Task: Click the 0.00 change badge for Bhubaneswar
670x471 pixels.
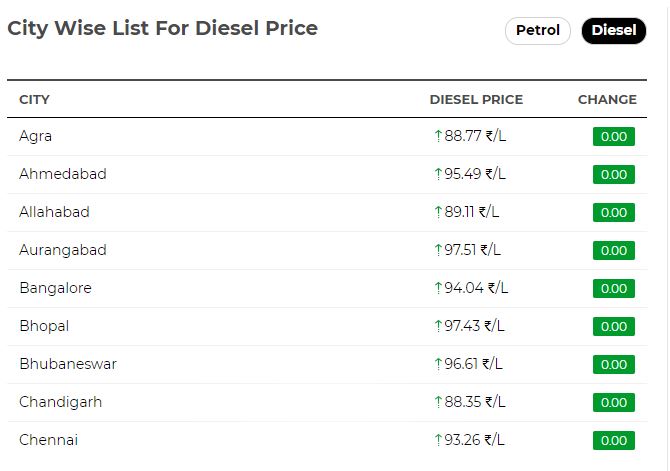Action: [x=614, y=365]
